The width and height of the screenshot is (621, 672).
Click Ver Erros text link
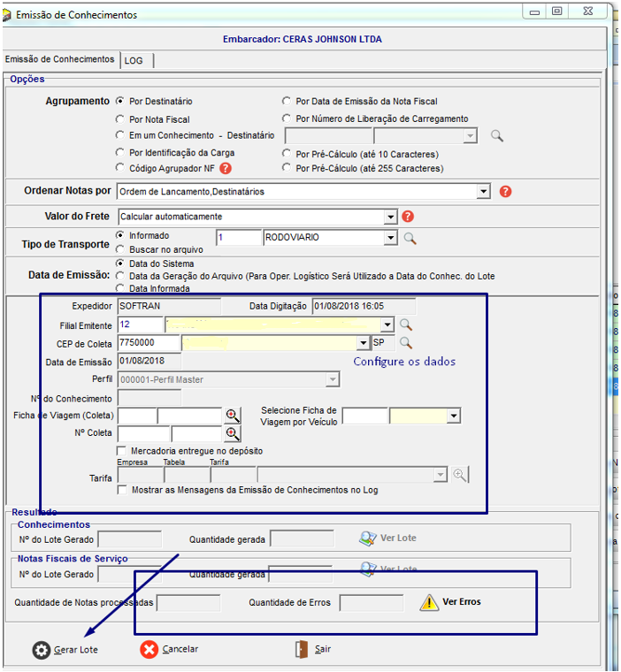[x=462, y=602]
